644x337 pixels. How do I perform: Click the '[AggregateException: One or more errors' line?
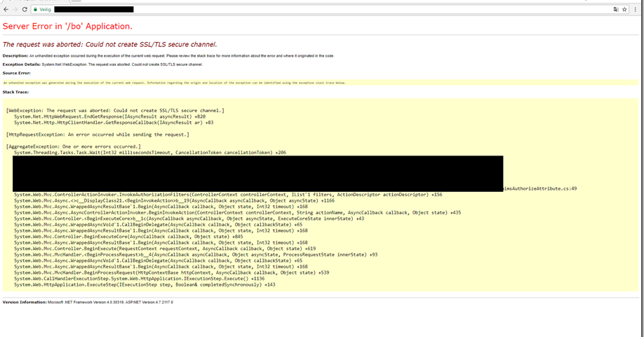[x=74, y=146]
